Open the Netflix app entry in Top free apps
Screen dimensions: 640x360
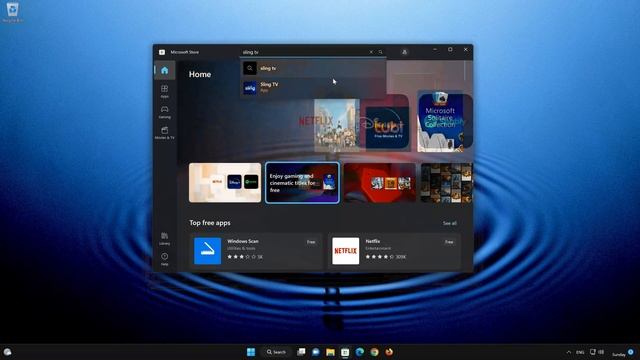coord(394,251)
